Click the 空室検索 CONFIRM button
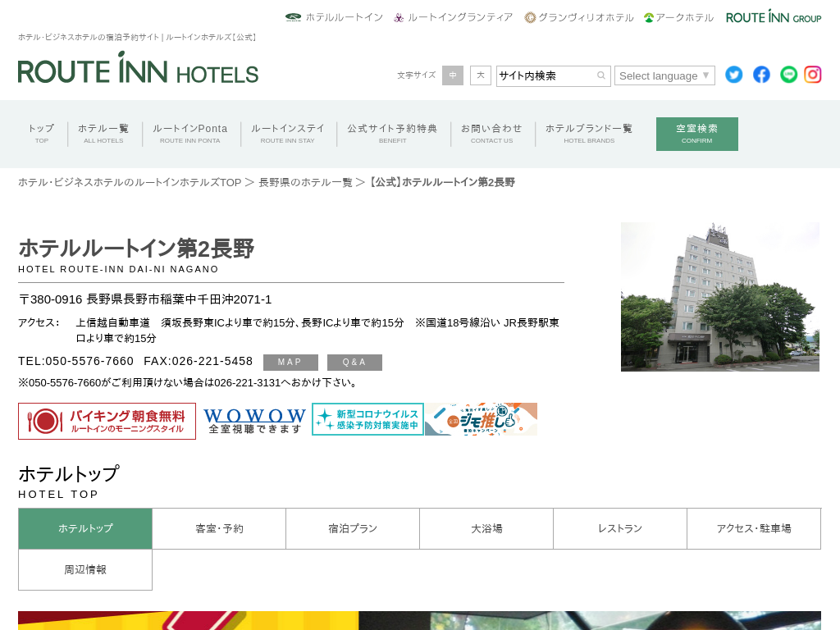 [x=697, y=134]
